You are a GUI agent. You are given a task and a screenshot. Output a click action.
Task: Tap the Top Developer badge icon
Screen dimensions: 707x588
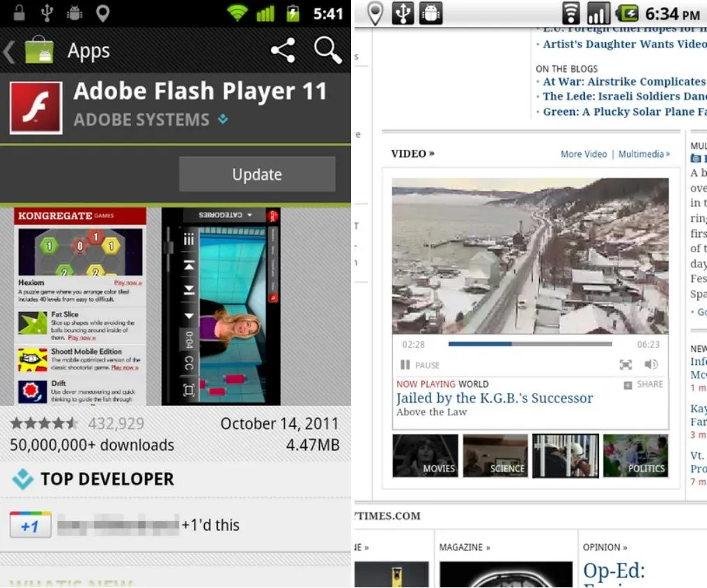(x=23, y=479)
